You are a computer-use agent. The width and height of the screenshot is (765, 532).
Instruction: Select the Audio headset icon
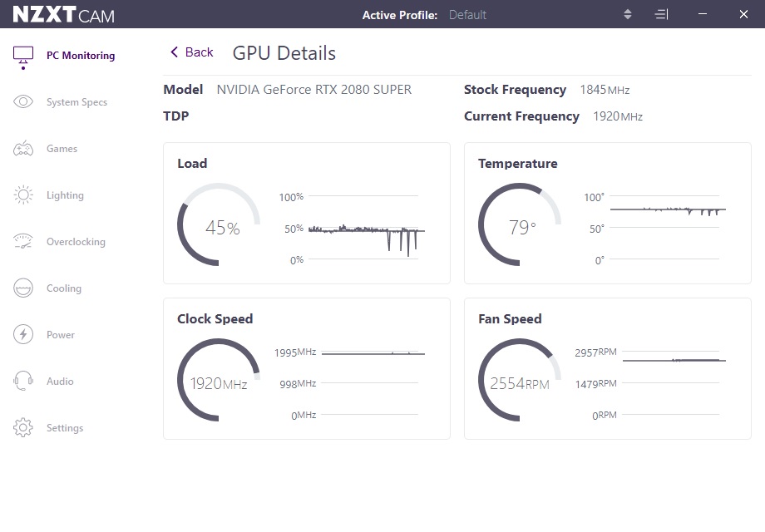23,381
